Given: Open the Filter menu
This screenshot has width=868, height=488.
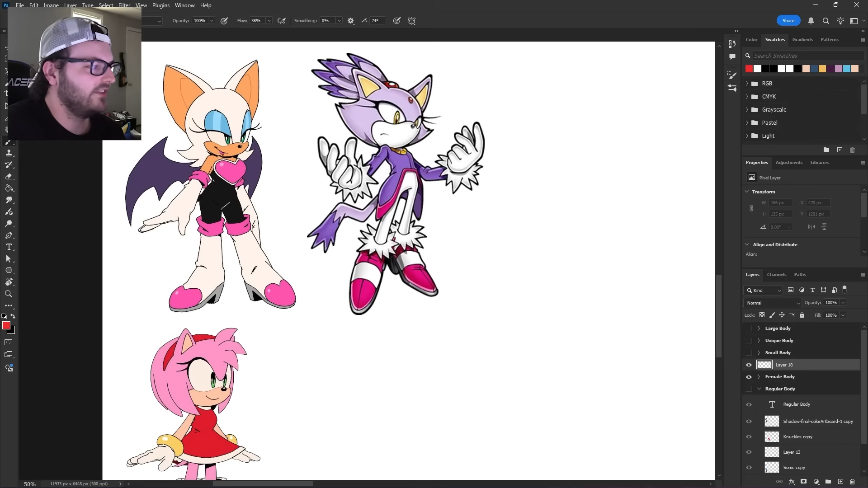Looking at the screenshot, I should point(124,5).
